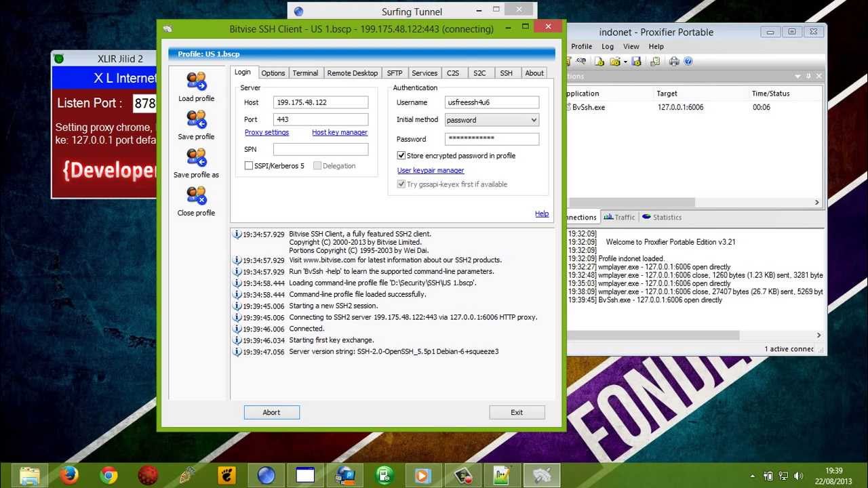Click into the Port field
This screenshot has height=488, width=868.
coord(321,119)
